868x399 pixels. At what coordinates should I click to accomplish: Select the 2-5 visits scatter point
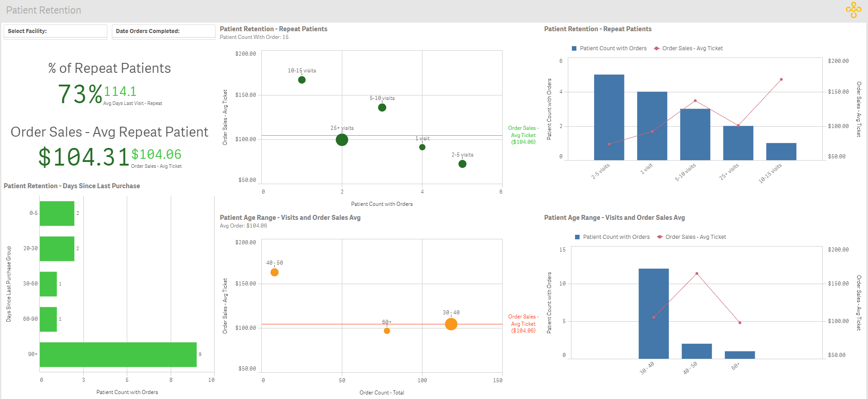462,164
